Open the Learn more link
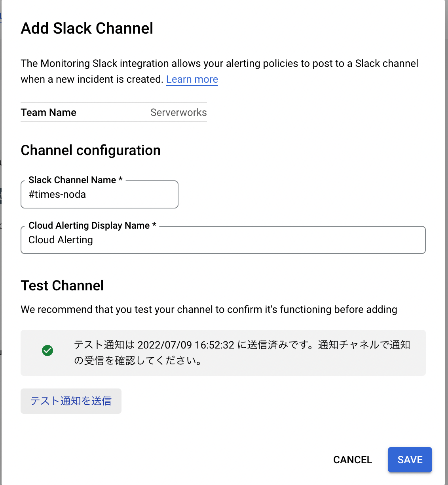 click(x=192, y=79)
